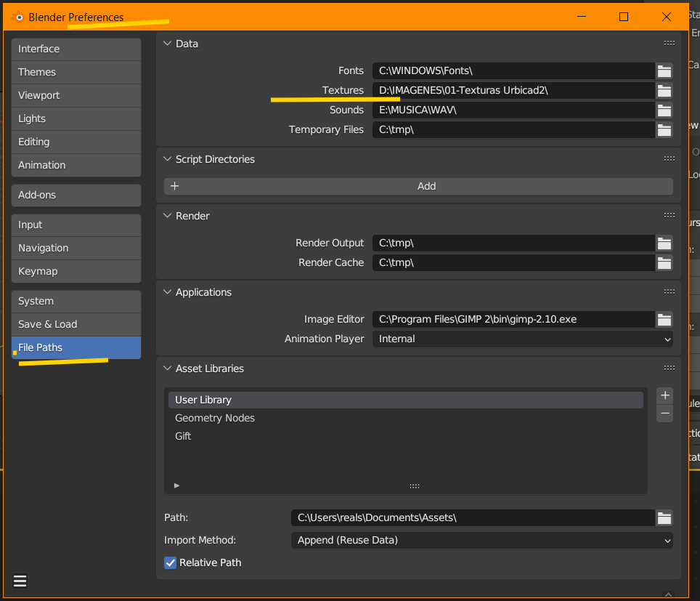This screenshot has height=601, width=700.
Task: Add new asset library with plus icon
Action: click(x=664, y=395)
